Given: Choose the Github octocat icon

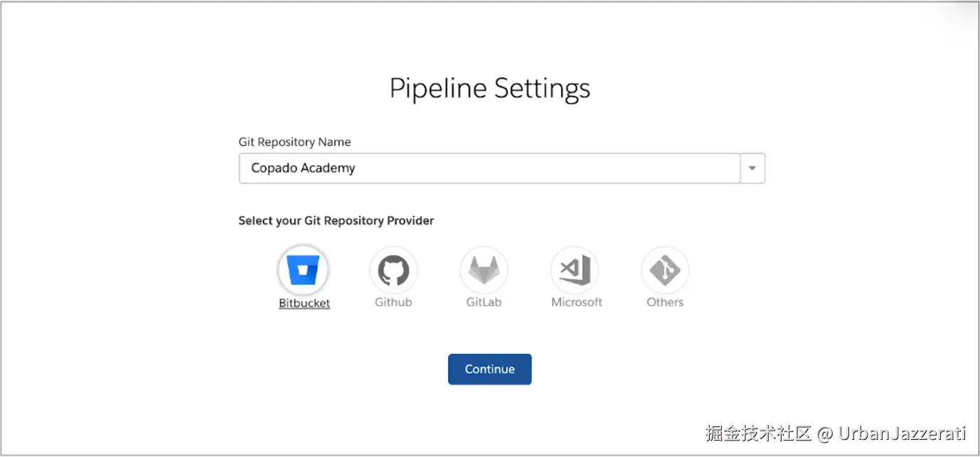Looking at the screenshot, I should pyautogui.click(x=393, y=270).
